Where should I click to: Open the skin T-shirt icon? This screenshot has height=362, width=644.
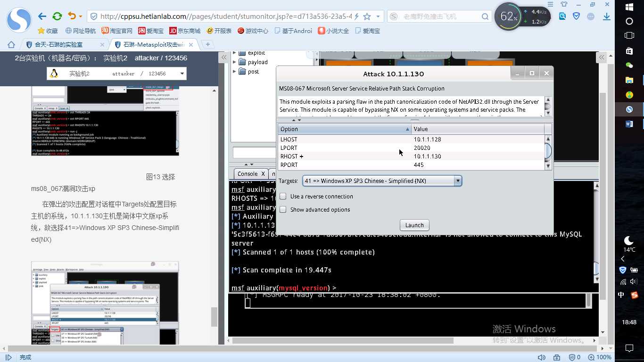tap(564, 4)
